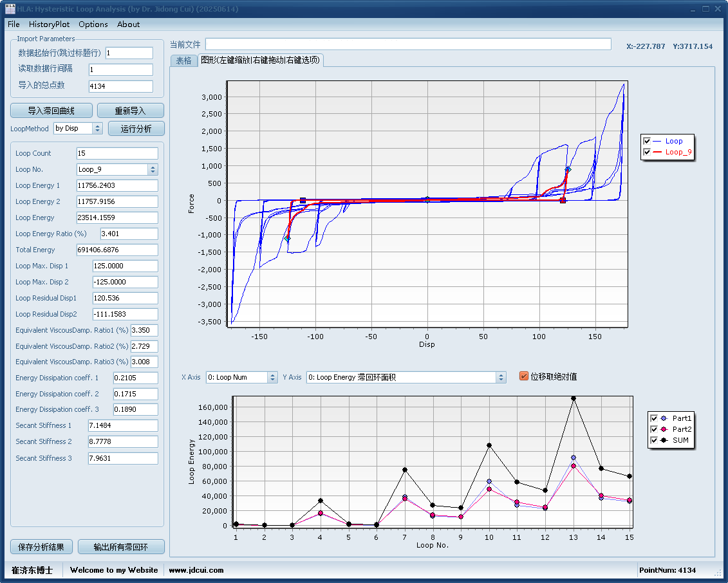Click the green origin marker on force plot
This screenshot has width=728, height=583.
(427, 200)
